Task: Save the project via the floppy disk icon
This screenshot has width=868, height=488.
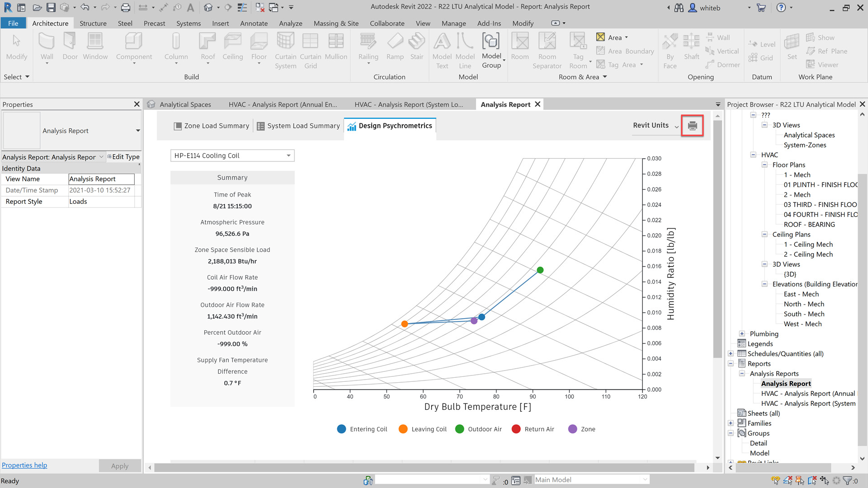Action: click(x=51, y=8)
